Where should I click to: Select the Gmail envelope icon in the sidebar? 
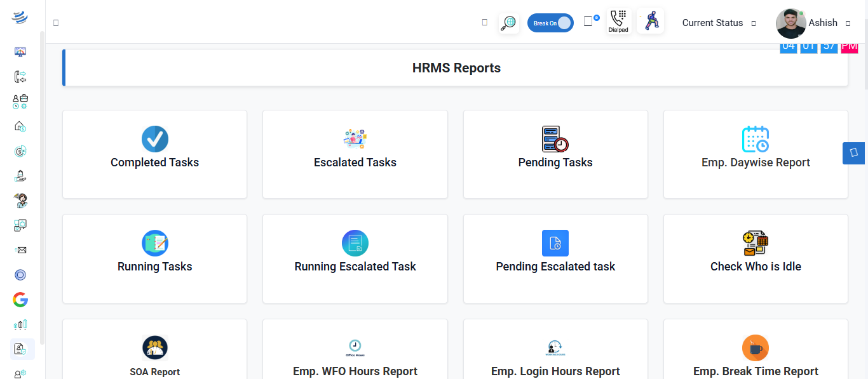(x=20, y=249)
